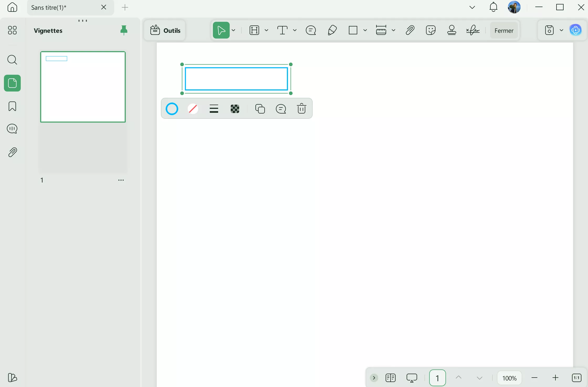Delete the selected rectangle annotation
Screen dimensions: 588x387
(x=302, y=108)
